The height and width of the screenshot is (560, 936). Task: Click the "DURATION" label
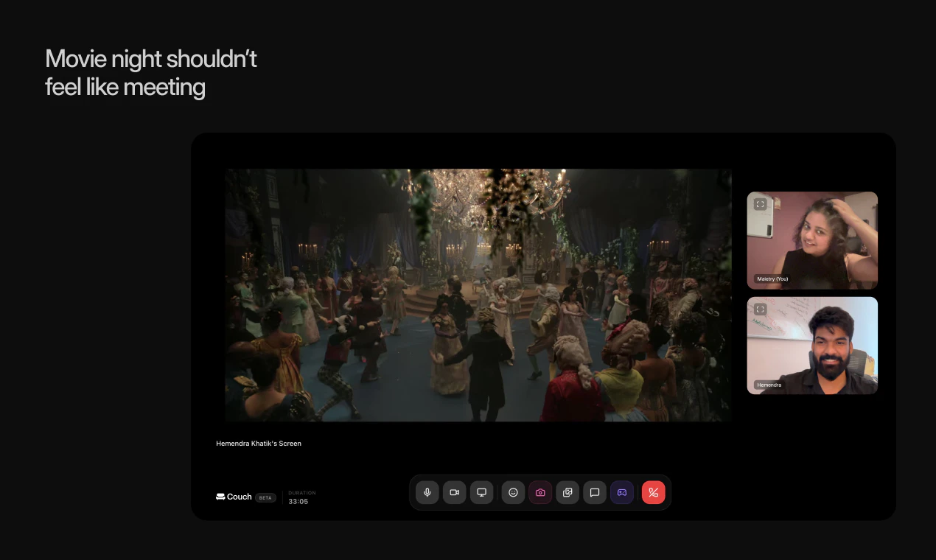[x=302, y=493]
